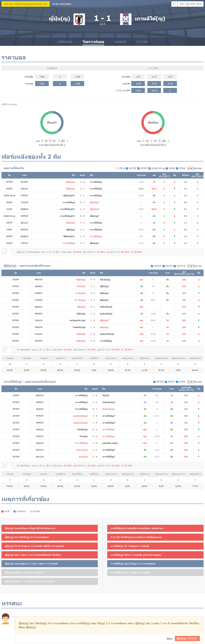The height and width of the screenshot is (644, 205).
Task: Click opening handicap price 0.88 for home
Action: coord(42,77)
